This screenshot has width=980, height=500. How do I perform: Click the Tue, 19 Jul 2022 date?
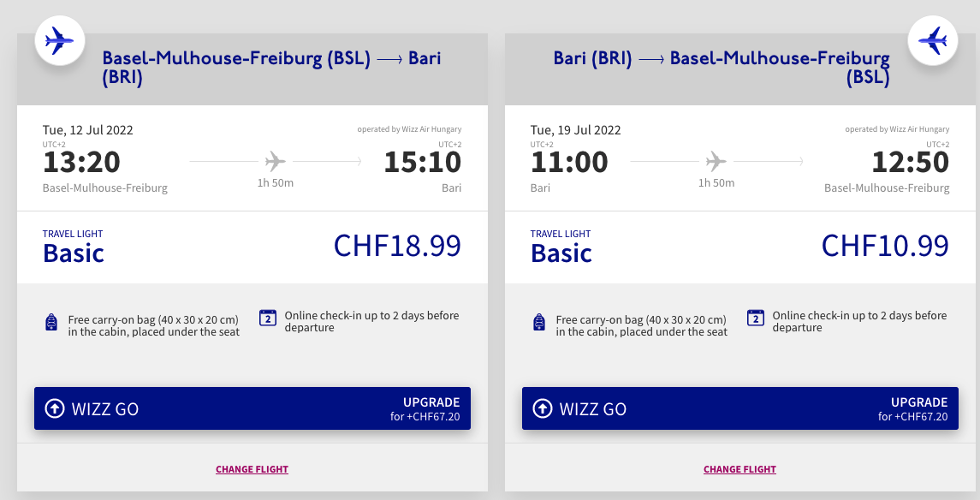point(576,130)
